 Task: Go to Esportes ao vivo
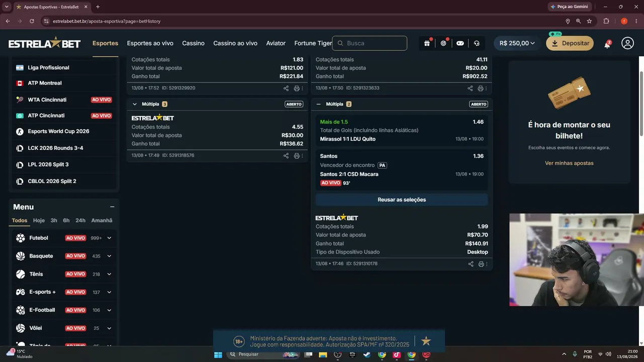pyautogui.click(x=150, y=43)
